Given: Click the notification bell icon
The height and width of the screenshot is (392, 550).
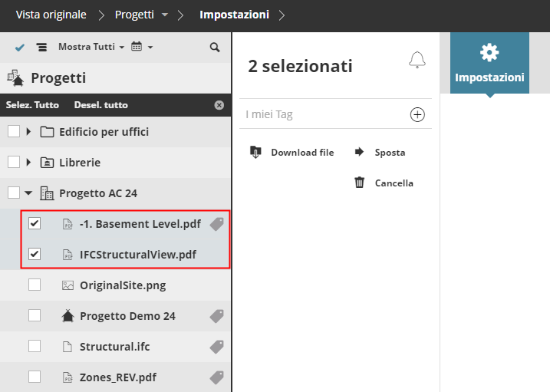Looking at the screenshot, I should (x=417, y=60).
